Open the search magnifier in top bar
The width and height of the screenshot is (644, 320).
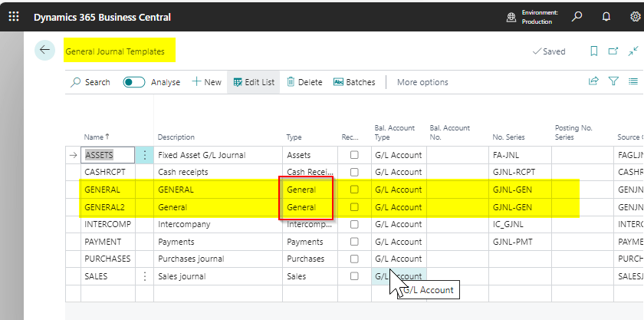(577, 16)
